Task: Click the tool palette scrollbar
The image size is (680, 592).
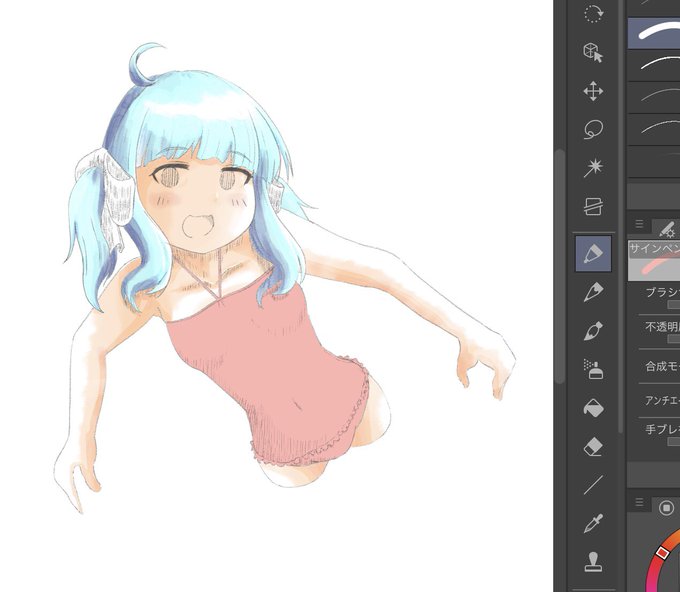Action: (x=621, y=217)
